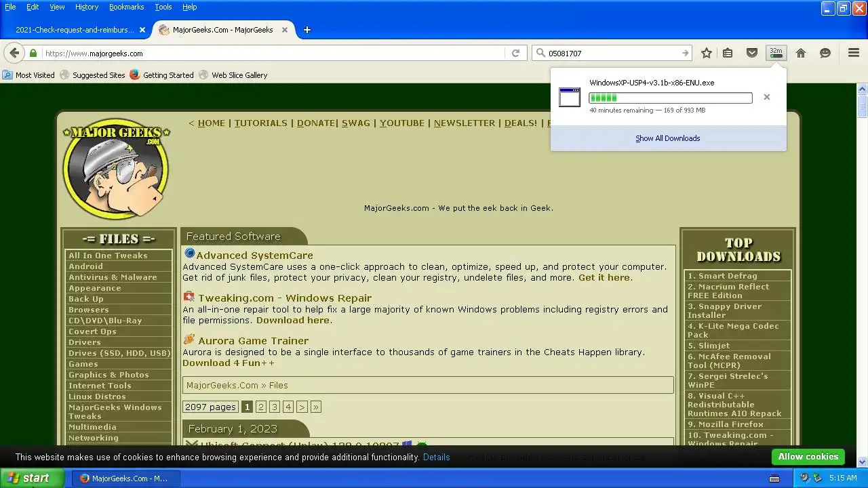Click scrollbar down arrow
The width and height of the screenshot is (868, 488).
[x=863, y=462]
